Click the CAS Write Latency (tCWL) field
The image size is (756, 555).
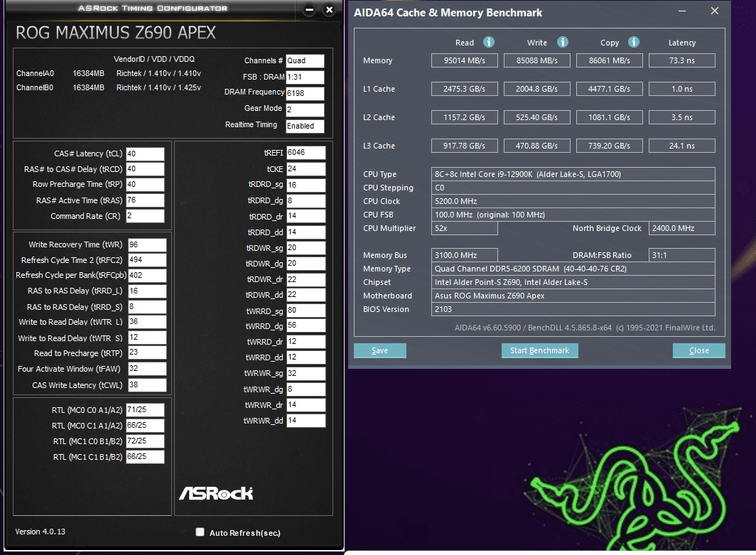147,384
